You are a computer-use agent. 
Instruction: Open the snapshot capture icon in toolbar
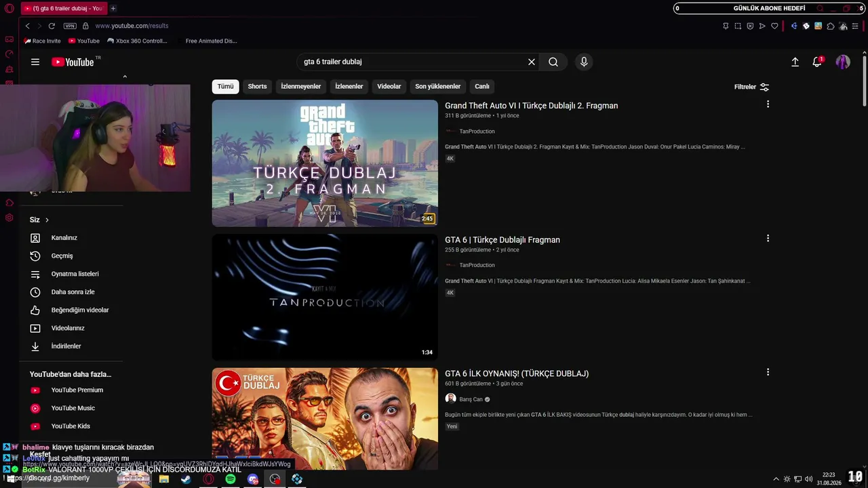[x=738, y=26]
